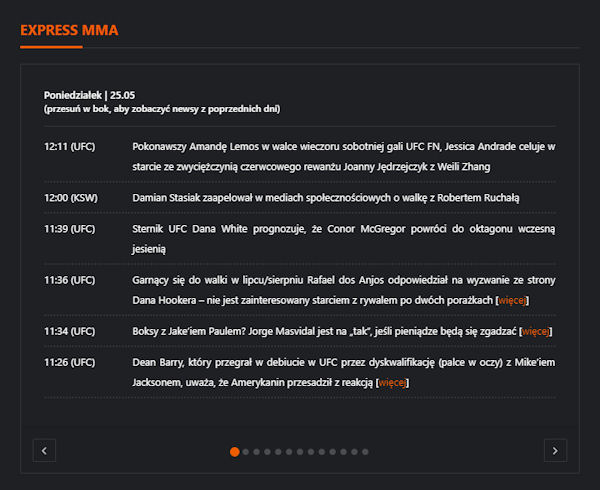Image resolution: width=600 pixels, height=490 pixels.
Task: Select the active orange pagination dot
Action: pyautogui.click(x=234, y=451)
